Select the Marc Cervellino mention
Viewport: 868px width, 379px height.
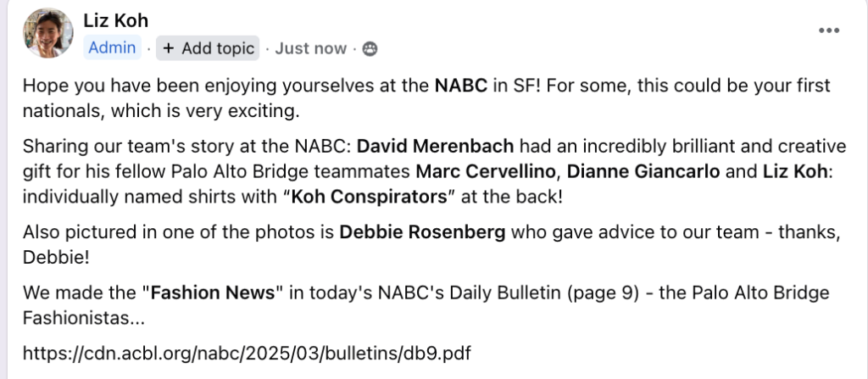pos(487,170)
